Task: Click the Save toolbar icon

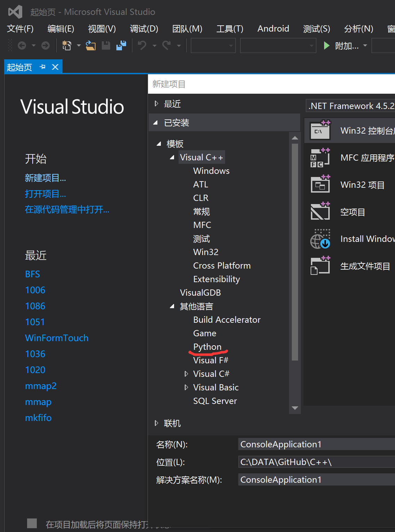Action: coord(106,45)
